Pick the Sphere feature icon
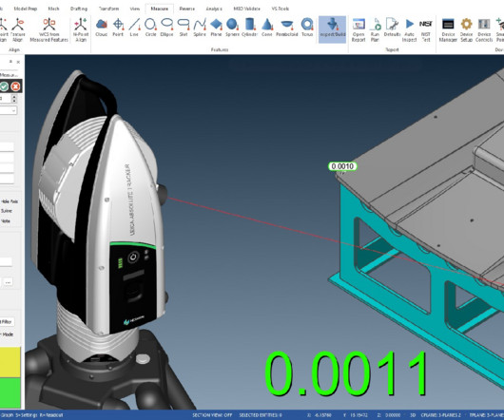The width and height of the screenshot is (504, 420). pos(232,28)
